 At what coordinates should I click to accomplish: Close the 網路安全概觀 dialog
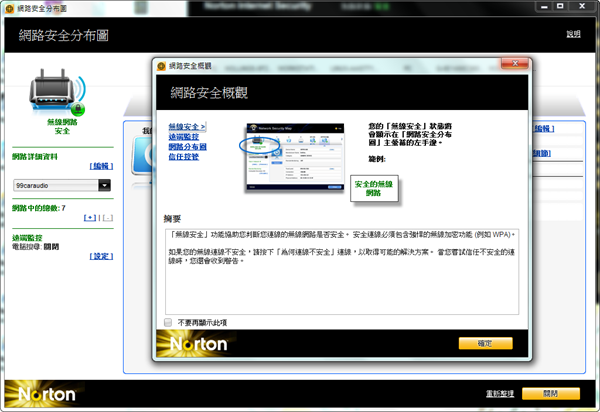(515, 63)
